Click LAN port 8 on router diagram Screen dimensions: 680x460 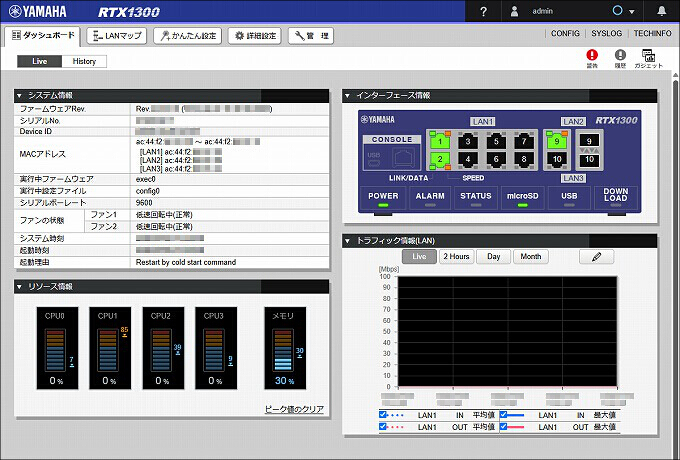[x=523, y=159]
